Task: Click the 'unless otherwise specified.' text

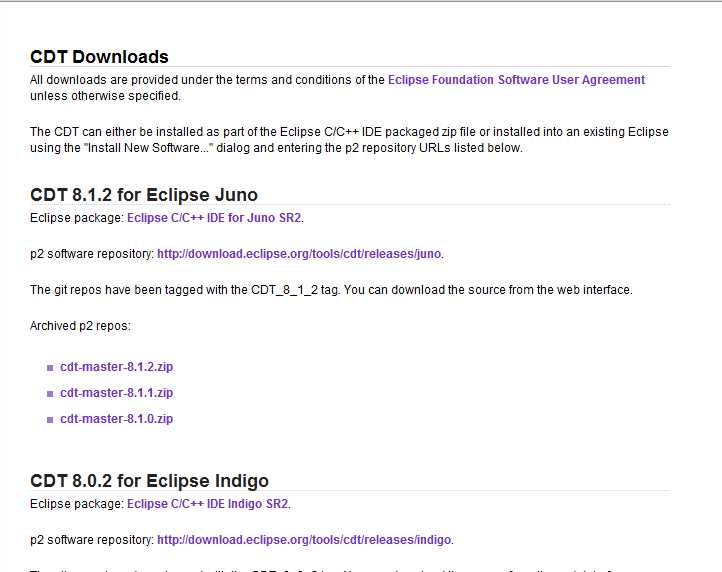Action: (x=105, y=96)
